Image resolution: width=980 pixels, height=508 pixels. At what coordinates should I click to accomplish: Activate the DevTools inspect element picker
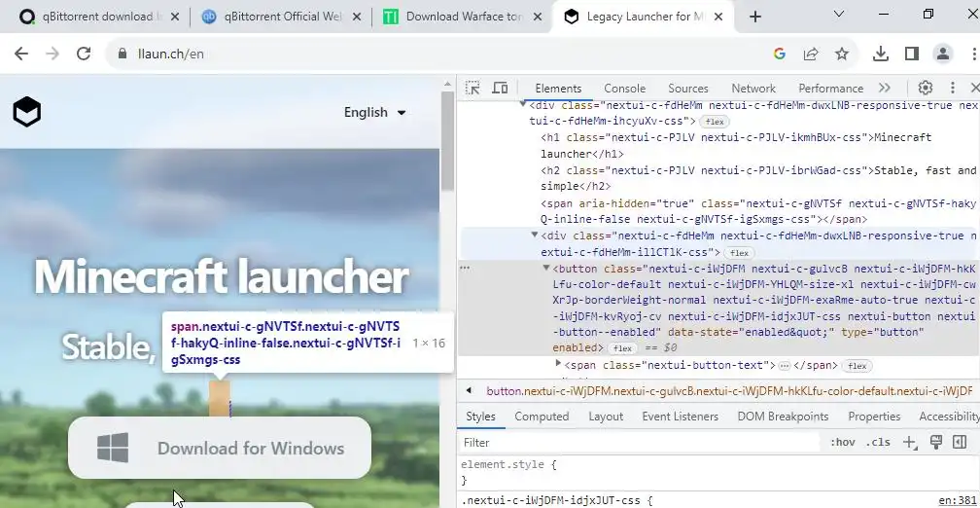pos(472,89)
